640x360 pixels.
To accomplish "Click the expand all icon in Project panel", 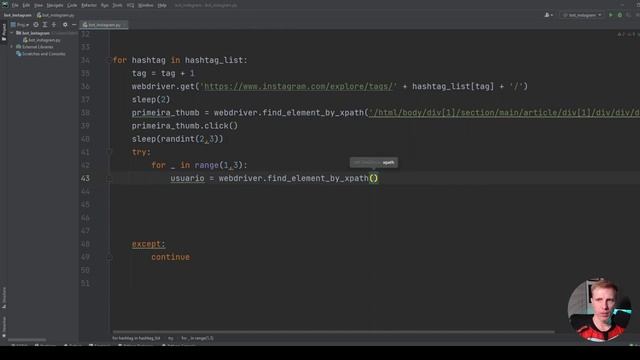I will [45, 25].
